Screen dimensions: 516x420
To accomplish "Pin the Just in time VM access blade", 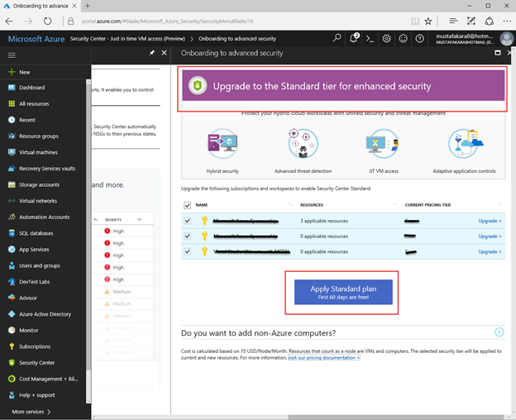I will point(152,53).
